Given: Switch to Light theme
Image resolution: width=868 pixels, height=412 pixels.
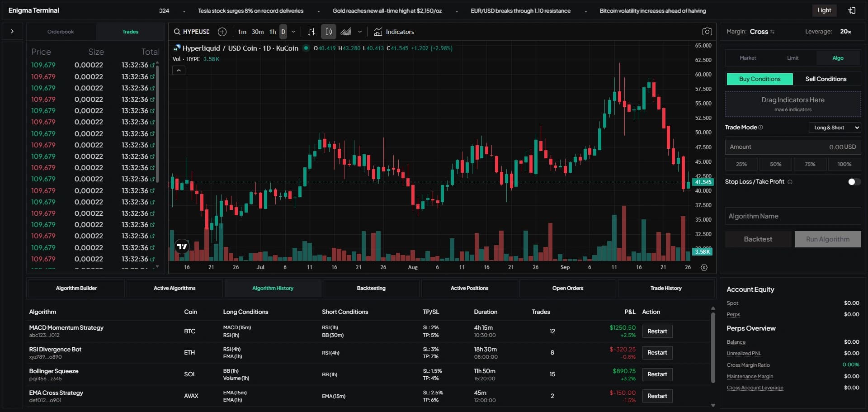Looking at the screenshot, I should [x=824, y=10].
